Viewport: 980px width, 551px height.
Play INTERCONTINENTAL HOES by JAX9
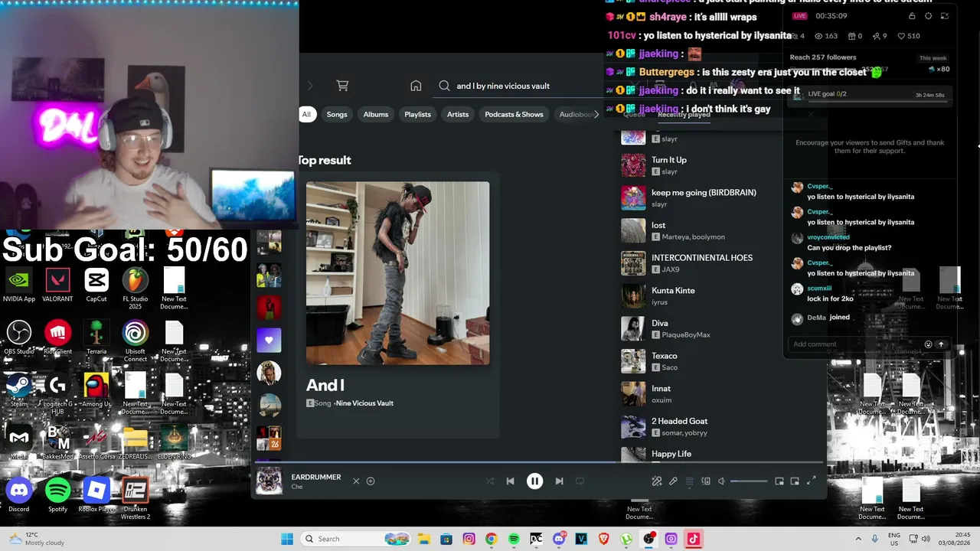tap(701, 258)
